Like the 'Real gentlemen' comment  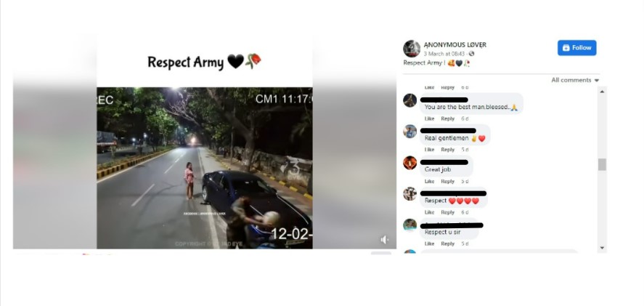coord(429,150)
